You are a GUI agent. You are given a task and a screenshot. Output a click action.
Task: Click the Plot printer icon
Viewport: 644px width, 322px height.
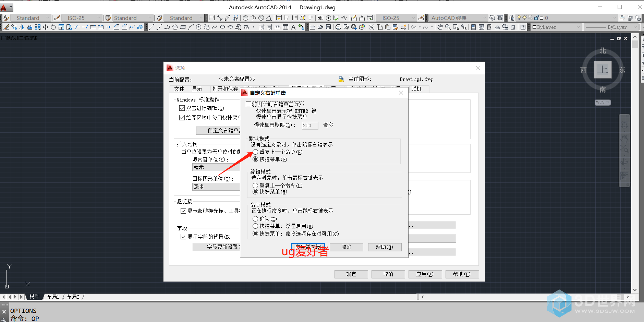coord(338,27)
